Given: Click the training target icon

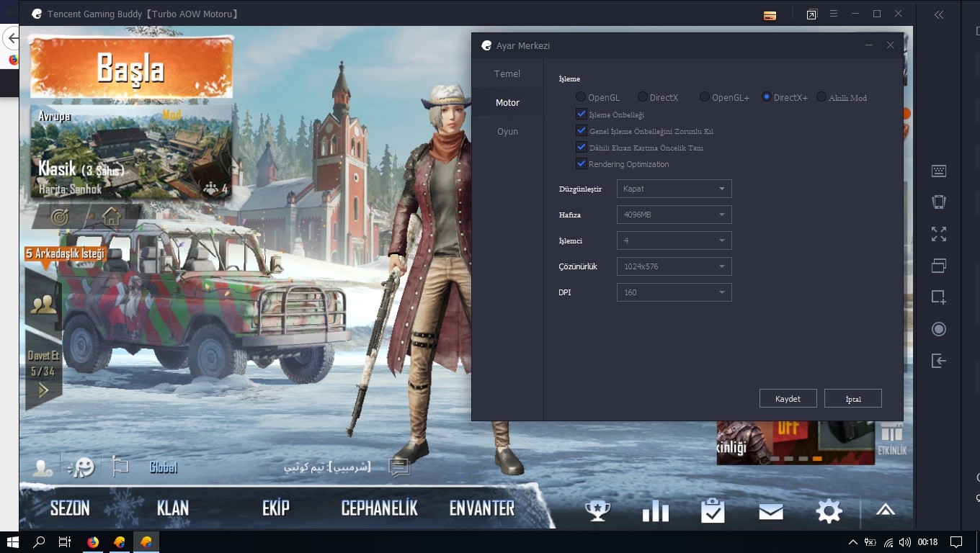Looking at the screenshot, I should coord(60,215).
